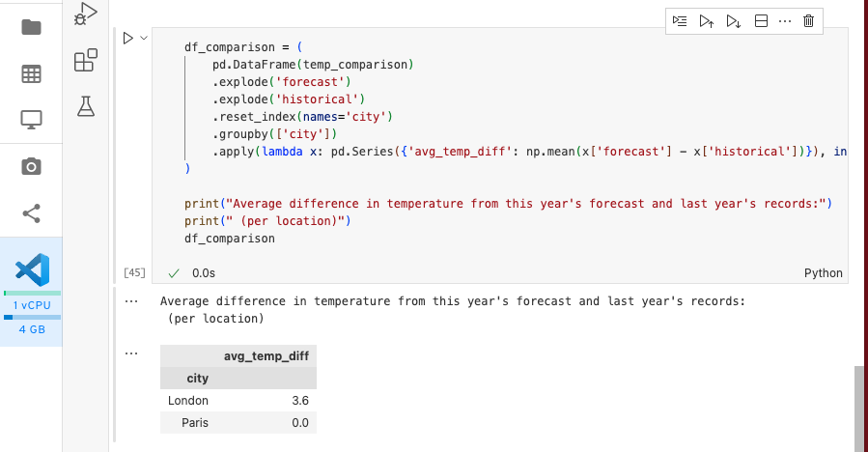Click the split cell icon
Viewport: 868px width, 452px height.
[761, 20]
